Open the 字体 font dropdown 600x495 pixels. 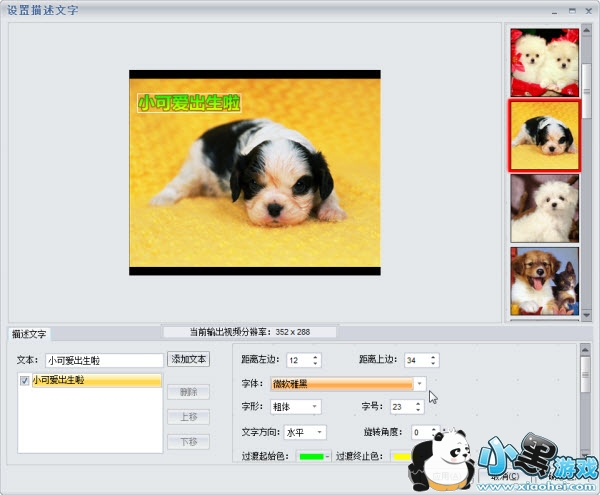click(x=420, y=383)
